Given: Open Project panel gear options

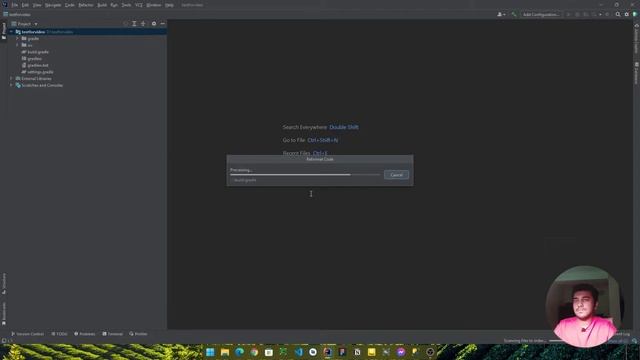Looking at the screenshot, I should tap(154, 24).
